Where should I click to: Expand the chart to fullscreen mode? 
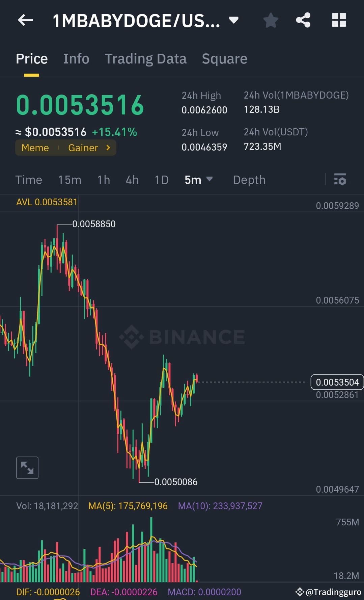(x=27, y=467)
